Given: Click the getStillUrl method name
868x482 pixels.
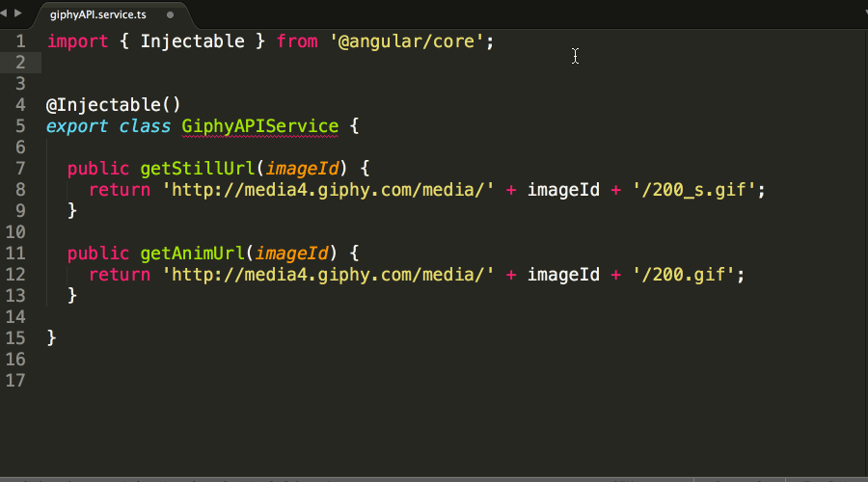Looking at the screenshot, I should [x=197, y=169].
